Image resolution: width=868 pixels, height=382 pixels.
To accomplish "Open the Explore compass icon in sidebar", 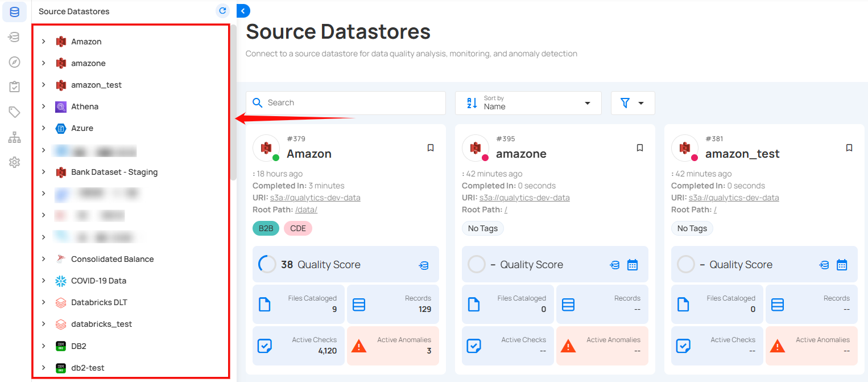I will (x=14, y=61).
